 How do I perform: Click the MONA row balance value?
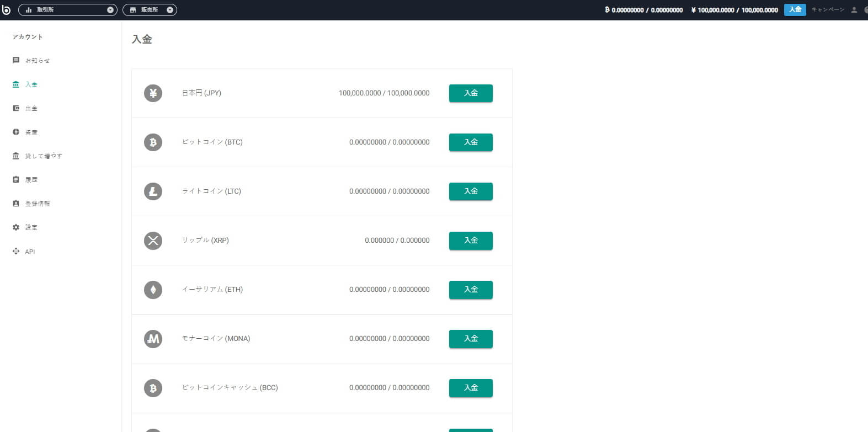point(390,339)
